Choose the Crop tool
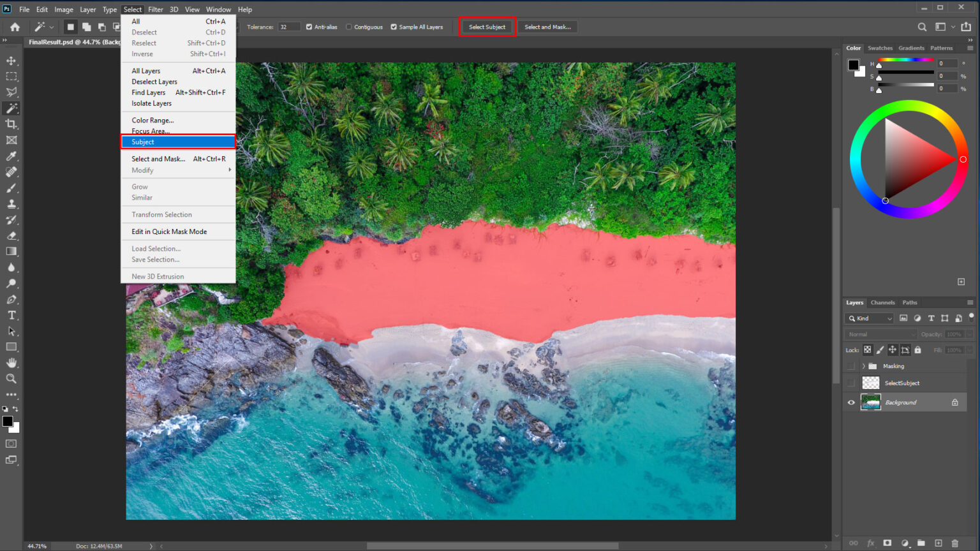The width and height of the screenshot is (980, 551). pos(10,124)
